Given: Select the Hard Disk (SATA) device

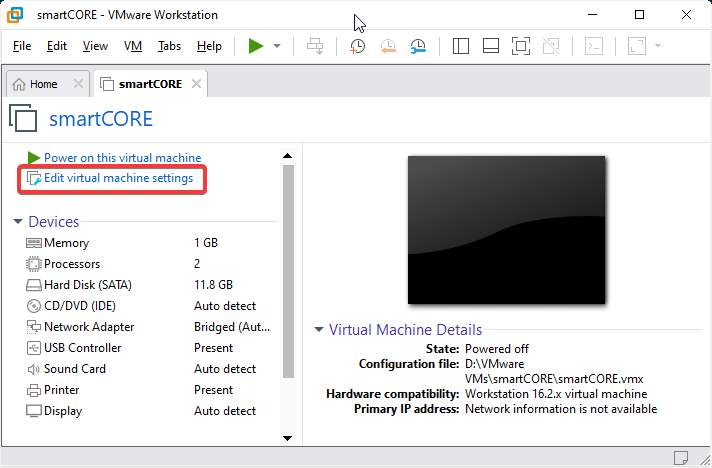Looking at the screenshot, I should click(x=148, y=285).
